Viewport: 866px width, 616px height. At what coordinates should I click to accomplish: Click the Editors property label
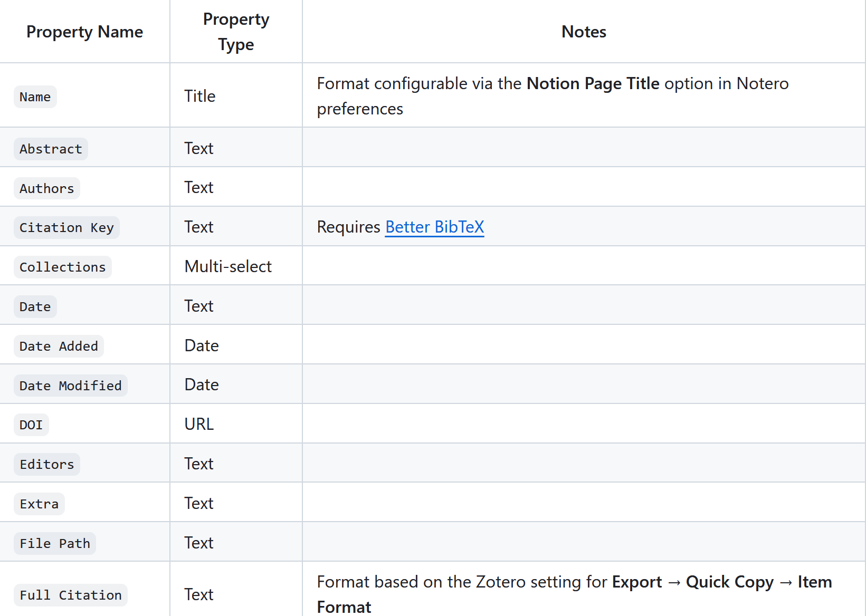coord(47,464)
